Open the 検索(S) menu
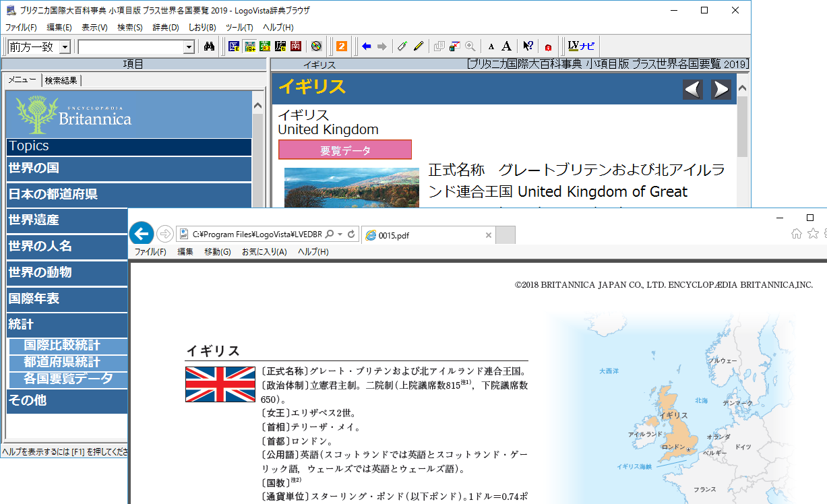Image resolution: width=827 pixels, height=504 pixels. [130, 28]
